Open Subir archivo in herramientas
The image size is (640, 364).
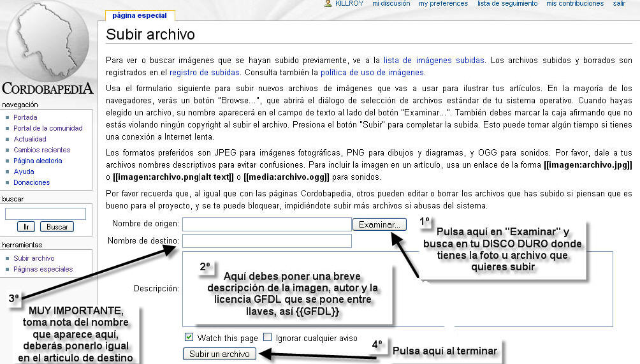pos(34,258)
